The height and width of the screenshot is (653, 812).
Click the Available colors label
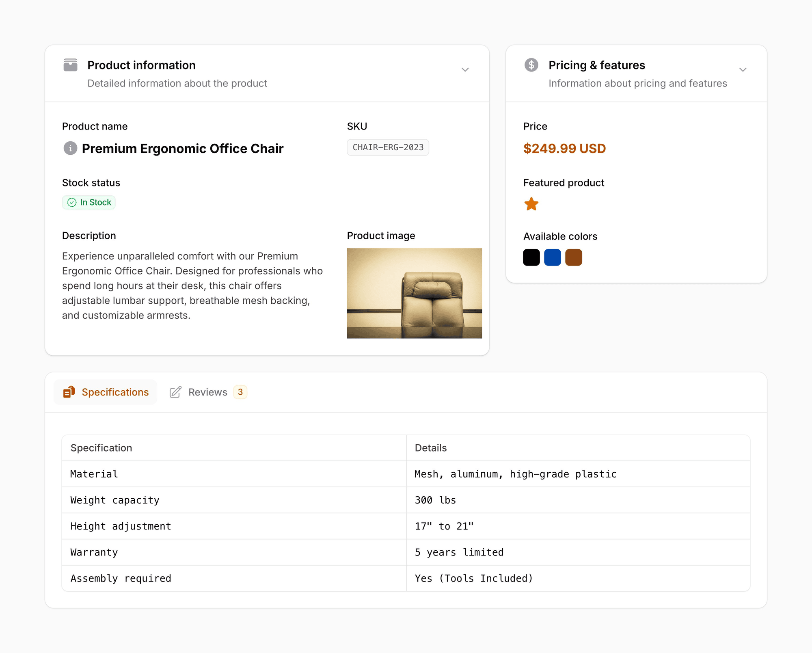tap(560, 236)
